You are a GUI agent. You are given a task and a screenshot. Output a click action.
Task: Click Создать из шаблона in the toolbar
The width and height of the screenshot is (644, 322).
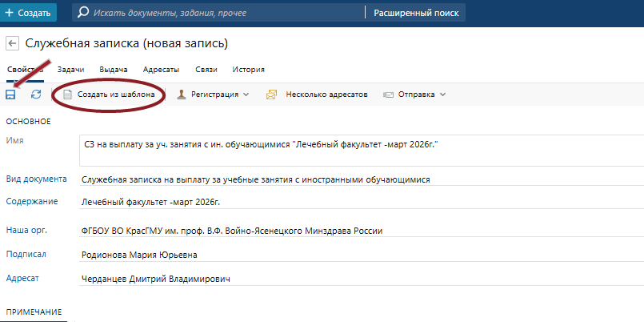coord(108,95)
